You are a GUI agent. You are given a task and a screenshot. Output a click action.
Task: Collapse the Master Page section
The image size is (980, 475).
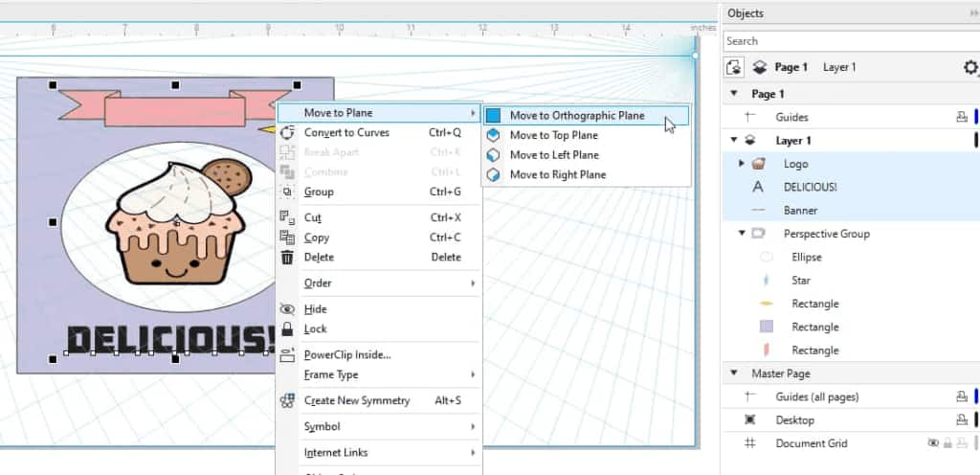[734, 373]
